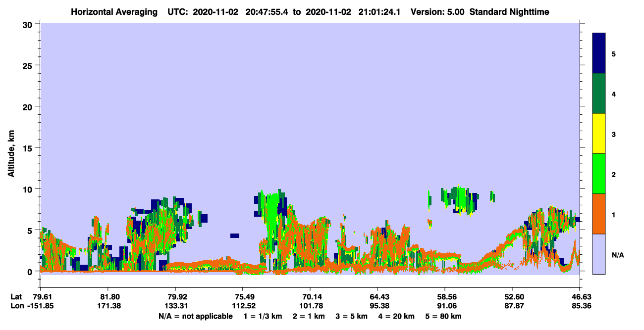Click the colorbar label N/A
644x330 pixels.
click(617, 254)
